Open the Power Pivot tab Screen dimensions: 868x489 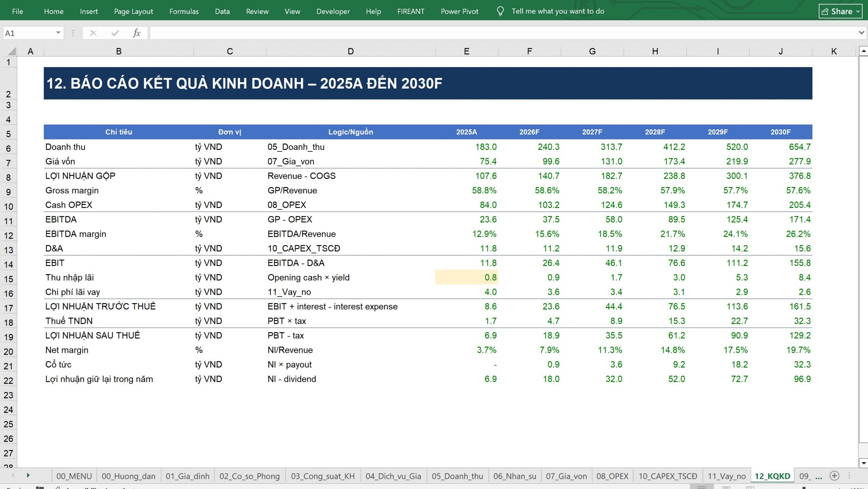(459, 11)
